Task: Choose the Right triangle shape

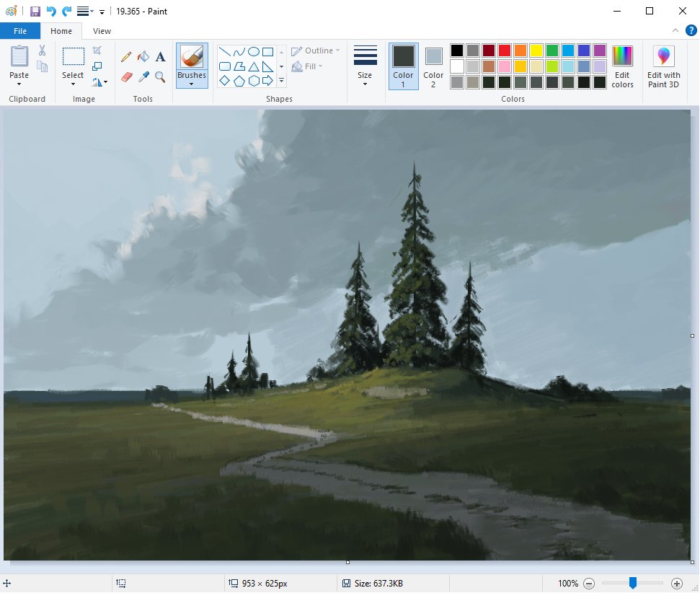Action: (x=268, y=66)
